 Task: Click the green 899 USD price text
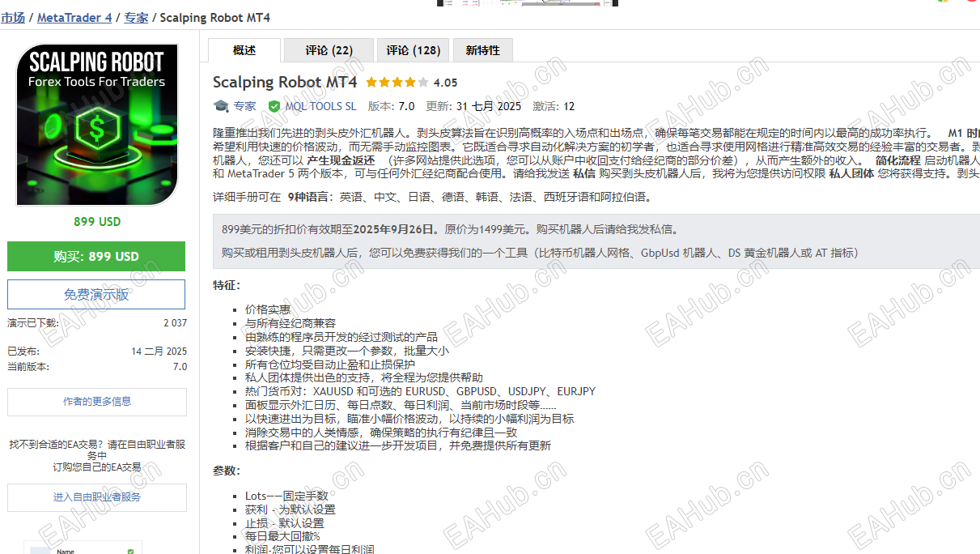coord(96,222)
